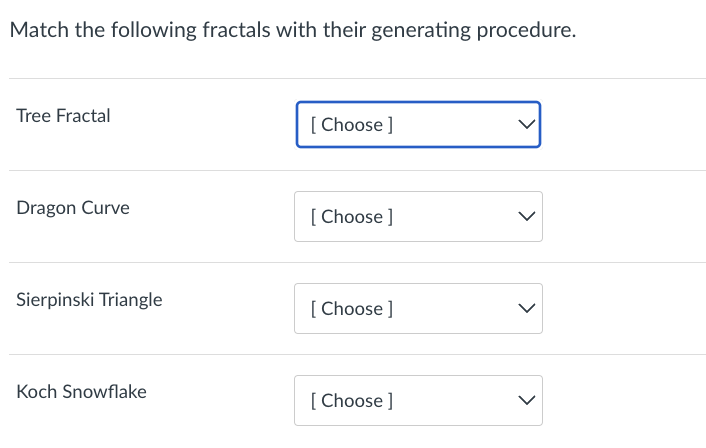This screenshot has width=706, height=448.
Task: Open the Dragon Curve dropdown
Action: (x=418, y=217)
